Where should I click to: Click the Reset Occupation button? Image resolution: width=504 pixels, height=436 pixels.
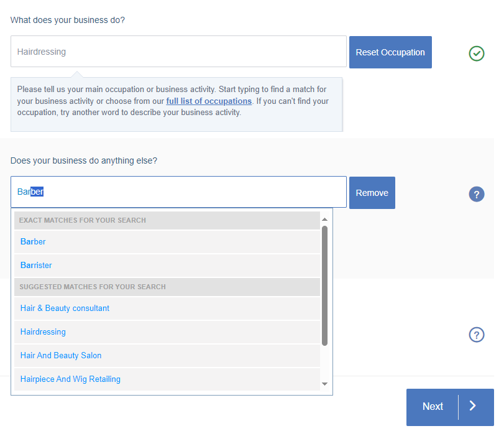390,52
